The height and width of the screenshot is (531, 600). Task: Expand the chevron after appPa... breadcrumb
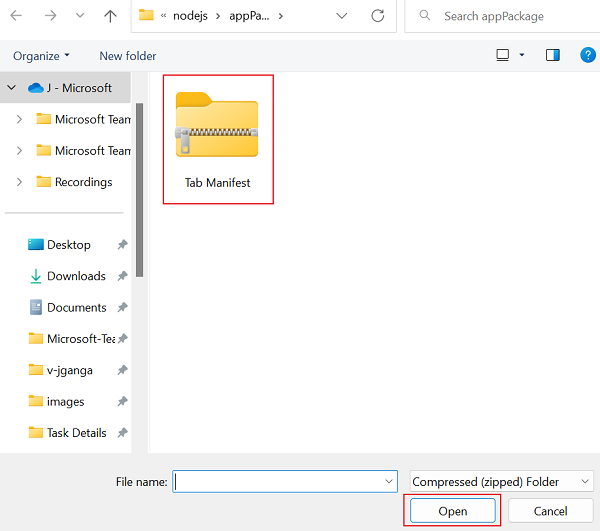coord(280,16)
